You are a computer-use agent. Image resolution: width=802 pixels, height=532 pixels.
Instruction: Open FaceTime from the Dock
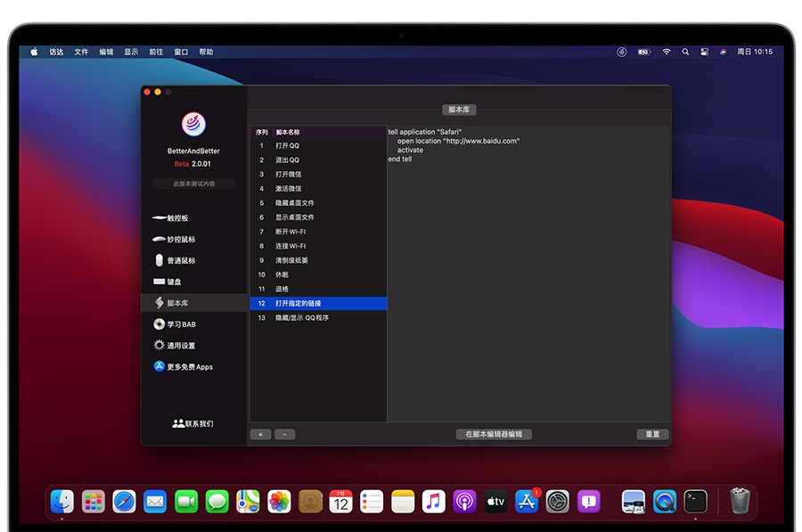point(186,502)
